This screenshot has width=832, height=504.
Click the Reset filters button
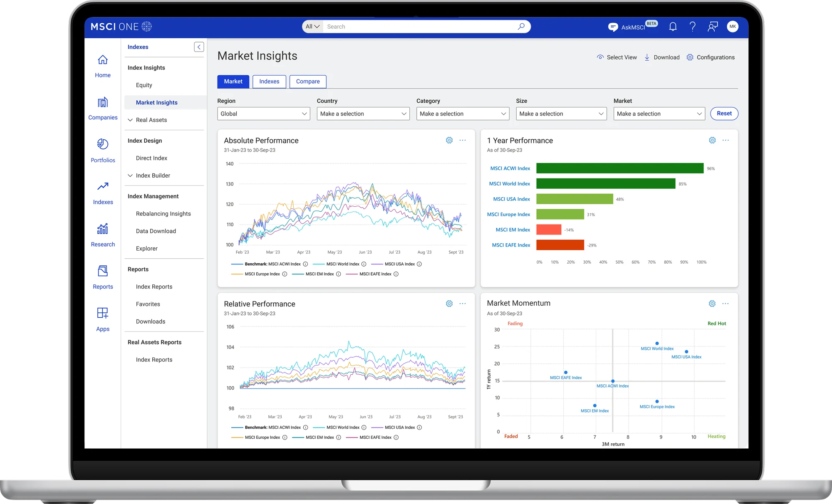tap(724, 114)
